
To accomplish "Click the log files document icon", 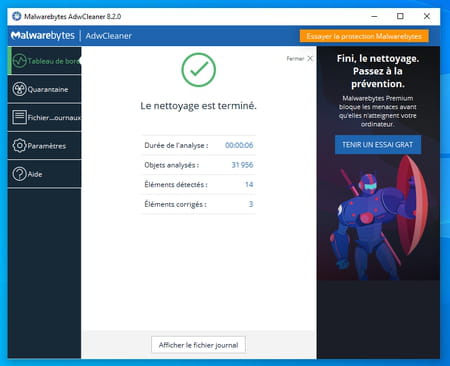I will point(20,117).
